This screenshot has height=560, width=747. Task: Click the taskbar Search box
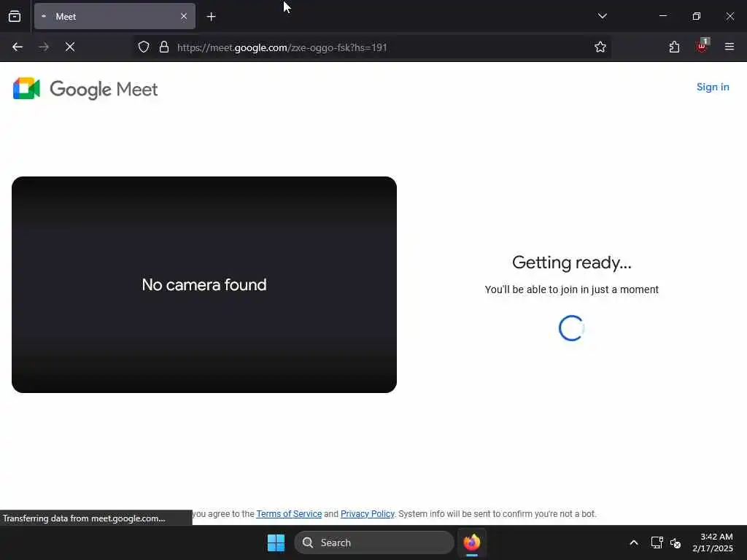coord(374,542)
